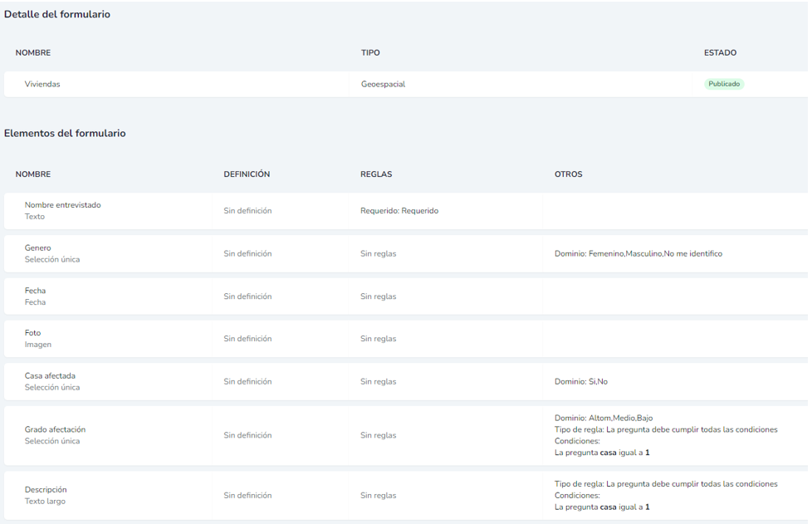Click the green Publicado status badge
This screenshot has height=524, width=812.
pyautogui.click(x=723, y=84)
